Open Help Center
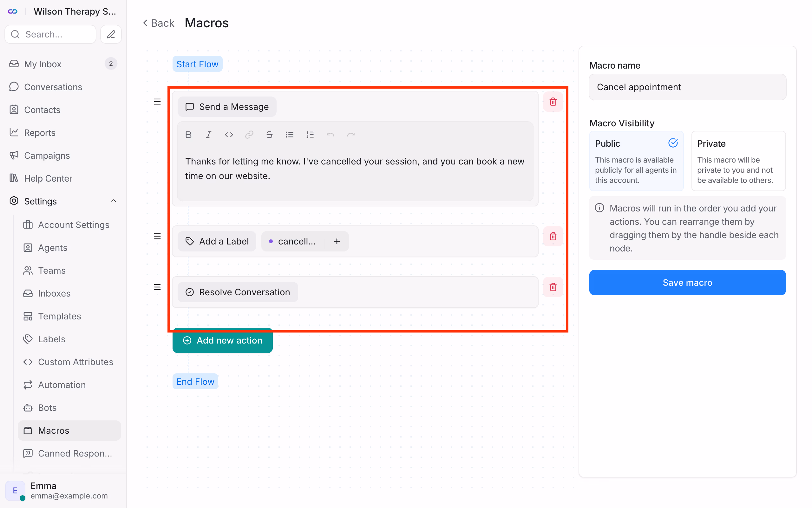Viewport: 812px width, 508px height. click(63, 178)
